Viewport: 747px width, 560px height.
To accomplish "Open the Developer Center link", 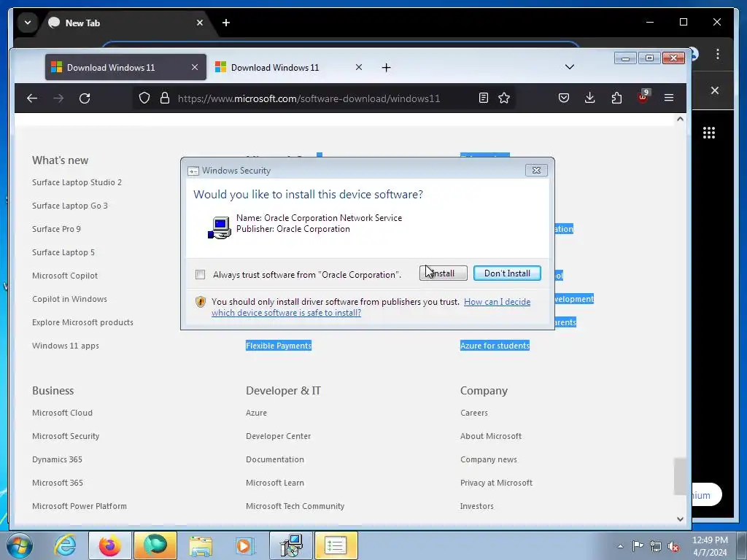I will pyautogui.click(x=278, y=436).
